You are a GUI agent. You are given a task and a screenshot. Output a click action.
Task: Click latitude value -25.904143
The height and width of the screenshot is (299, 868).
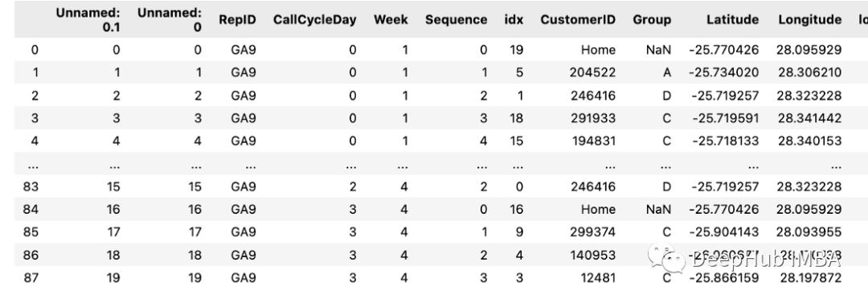[x=723, y=232]
